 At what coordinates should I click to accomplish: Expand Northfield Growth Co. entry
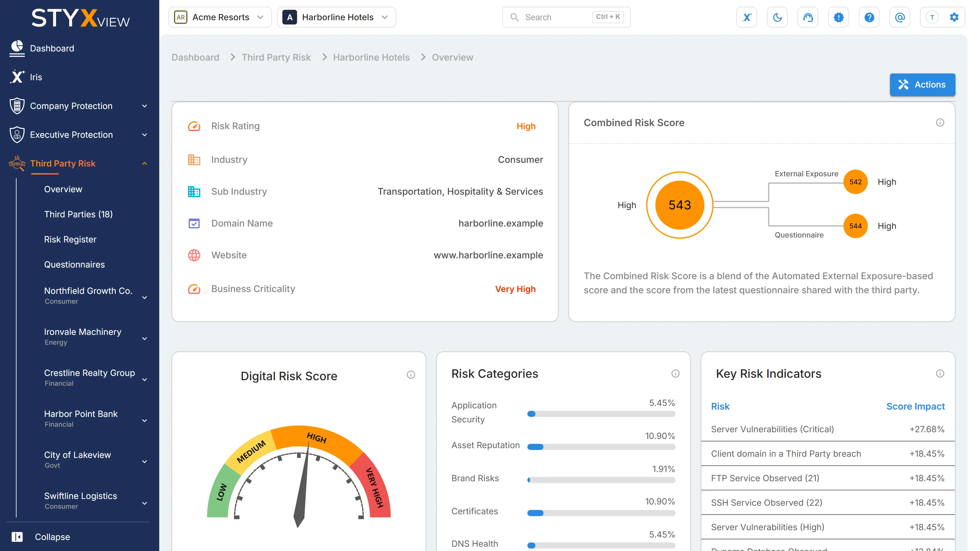point(145,297)
